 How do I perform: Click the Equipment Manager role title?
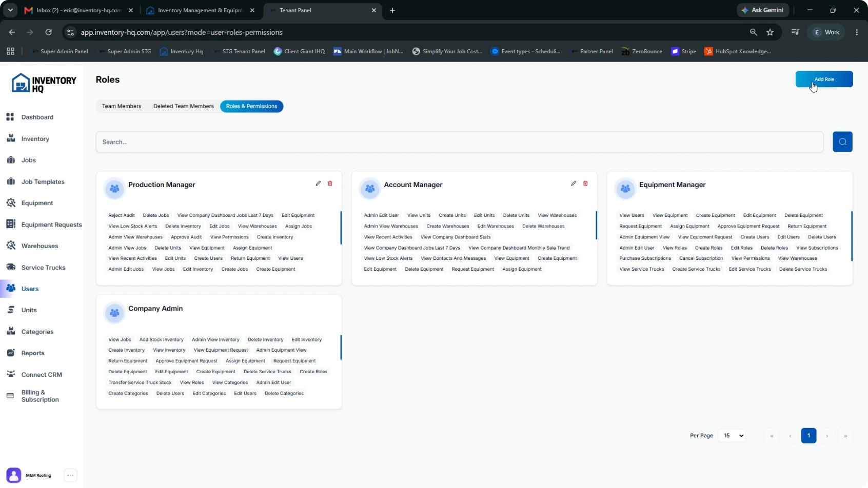pos(672,185)
